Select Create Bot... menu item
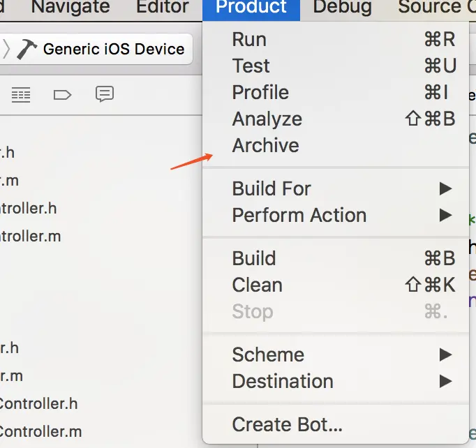Viewport: 476px width, 448px height. pyautogui.click(x=336, y=424)
